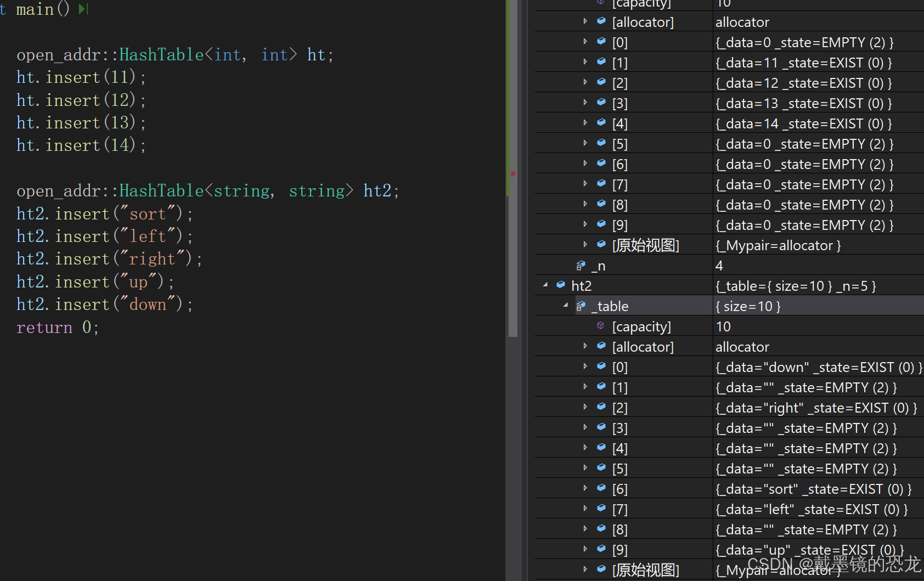Click the cube icon of "up" row
Screen dimensions: 924x581
[x=601, y=549]
